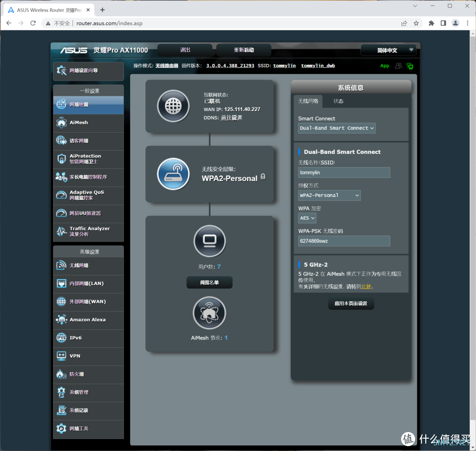476x451 pixels.
Task: Click the 阅览名单 view list button
Action: coord(209,283)
